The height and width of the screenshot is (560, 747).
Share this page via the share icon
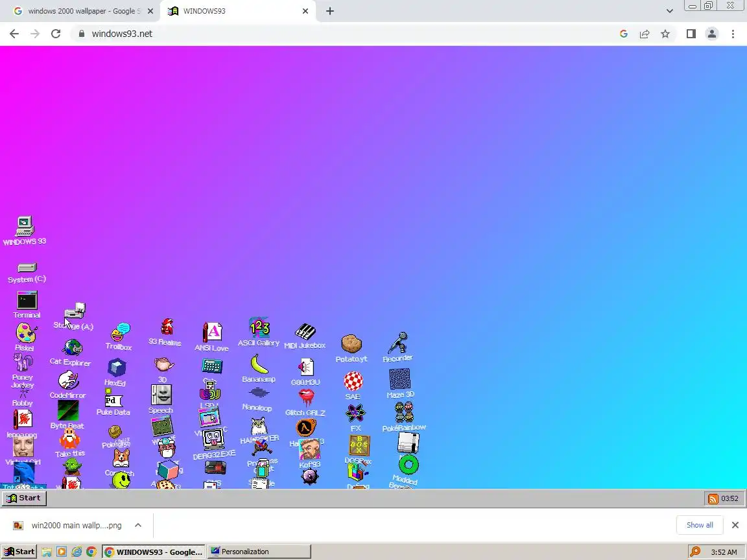point(645,34)
